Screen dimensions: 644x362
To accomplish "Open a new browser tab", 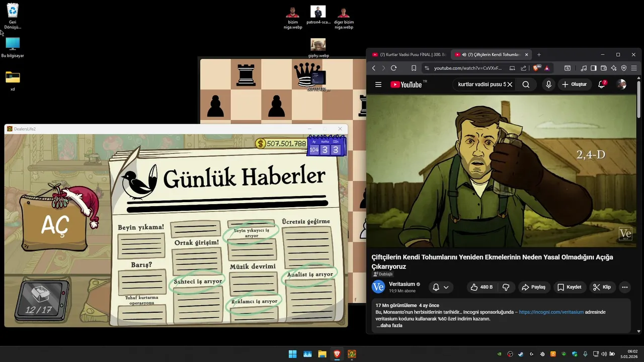I will 539,54.
